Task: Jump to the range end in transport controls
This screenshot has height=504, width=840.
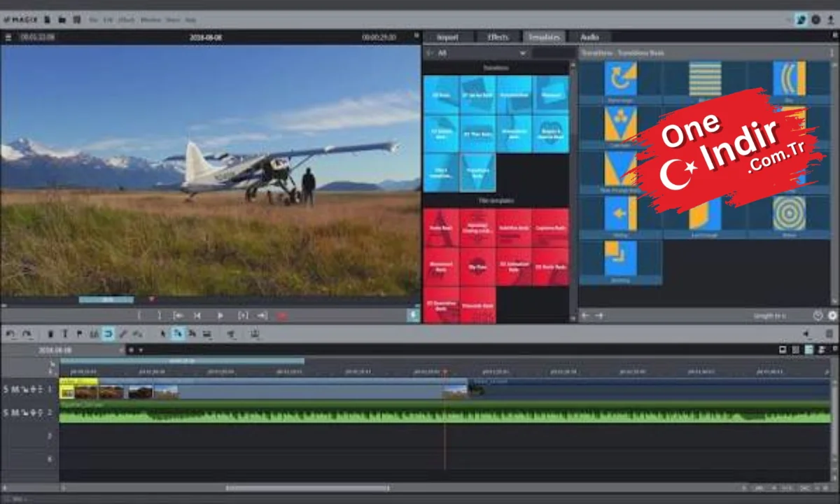Action: tap(262, 316)
